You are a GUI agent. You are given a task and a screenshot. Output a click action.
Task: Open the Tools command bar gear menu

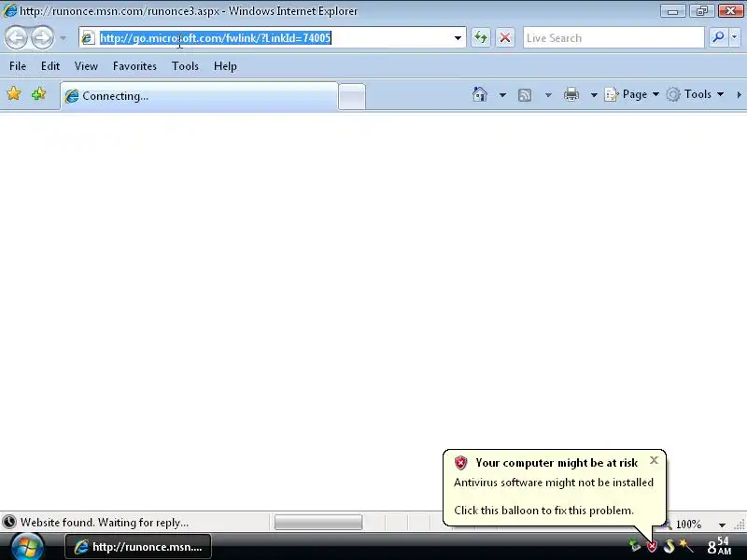695,94
